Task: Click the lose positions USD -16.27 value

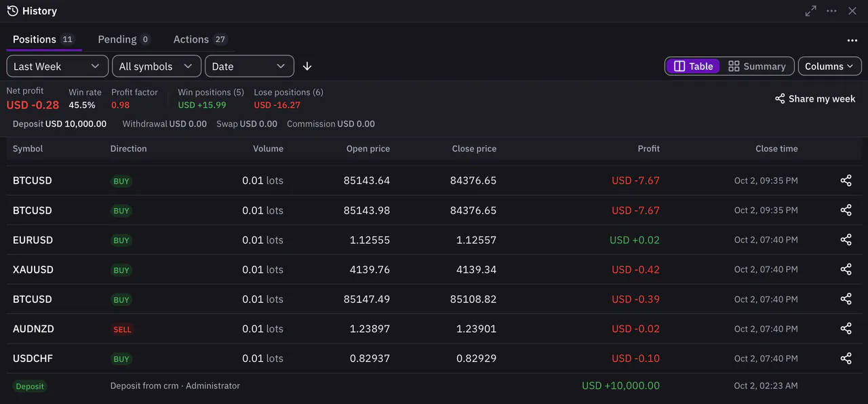Action: tap(277, 105)
